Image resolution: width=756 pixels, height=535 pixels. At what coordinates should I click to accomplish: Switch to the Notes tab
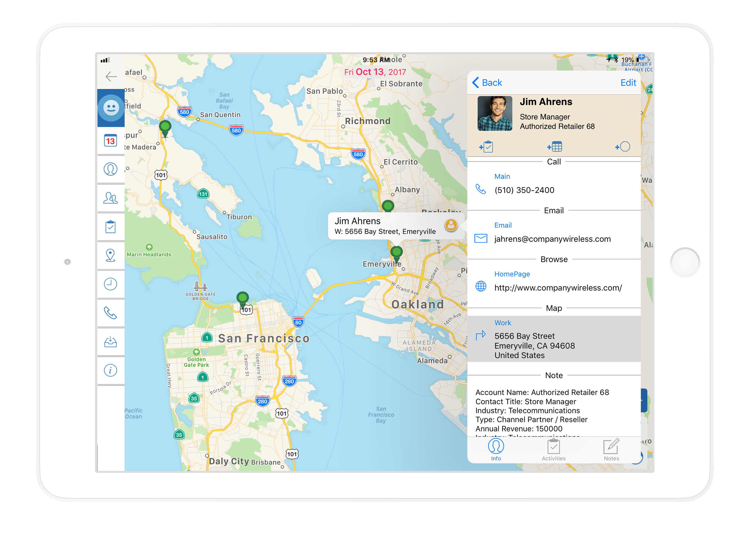click(x=611, y=450)
